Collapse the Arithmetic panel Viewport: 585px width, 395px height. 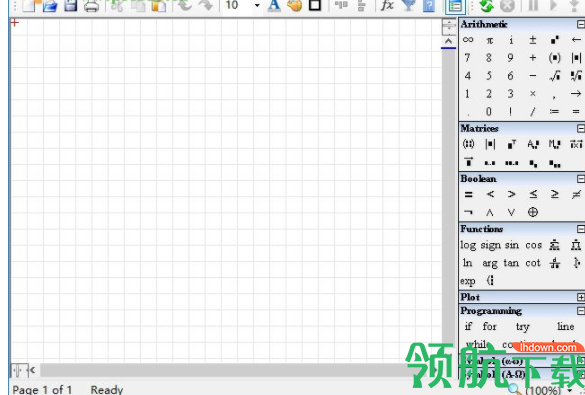point(581,24)
